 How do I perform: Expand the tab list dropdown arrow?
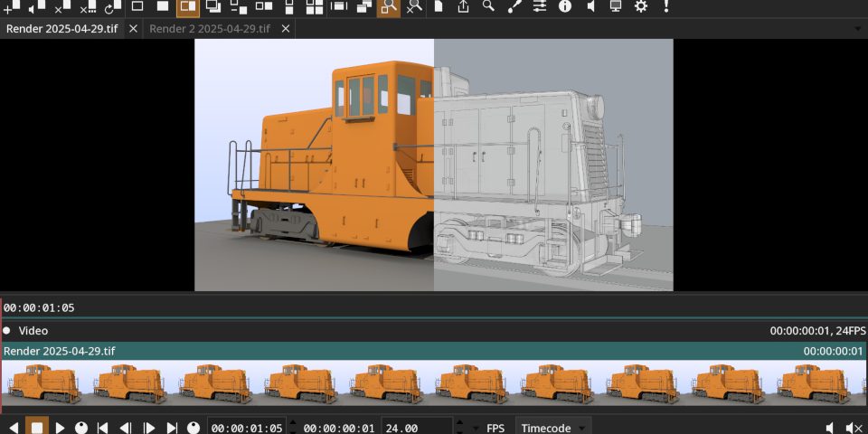[x=857, y=29]
